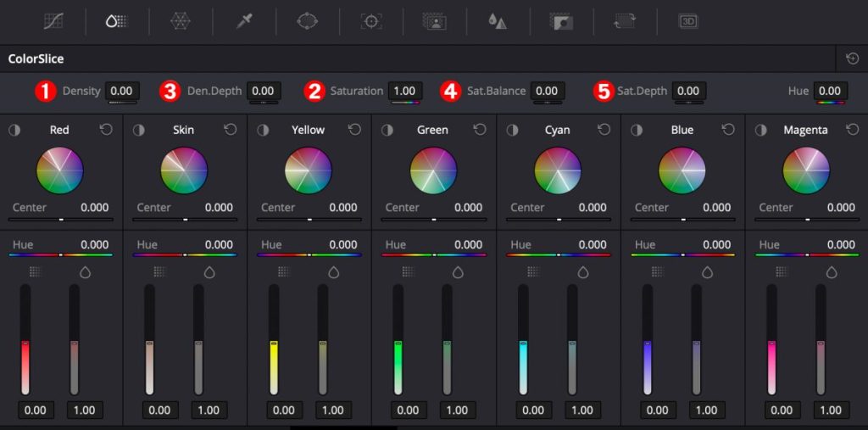
Task: Click the Yellow density 0.00 field
Action: [284, 410]
